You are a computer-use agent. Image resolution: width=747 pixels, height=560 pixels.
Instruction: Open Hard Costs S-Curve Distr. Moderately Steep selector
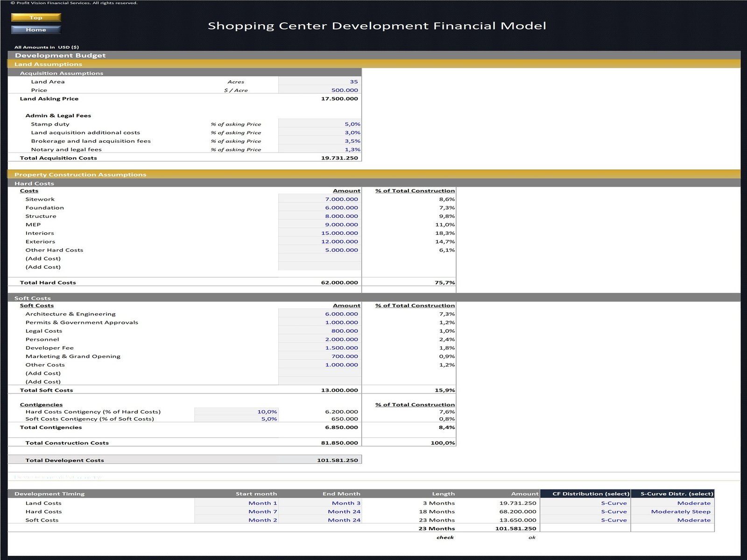672,511
